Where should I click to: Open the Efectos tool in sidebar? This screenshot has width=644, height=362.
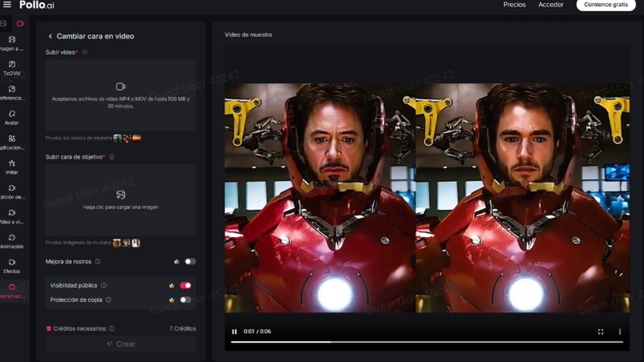12,266
